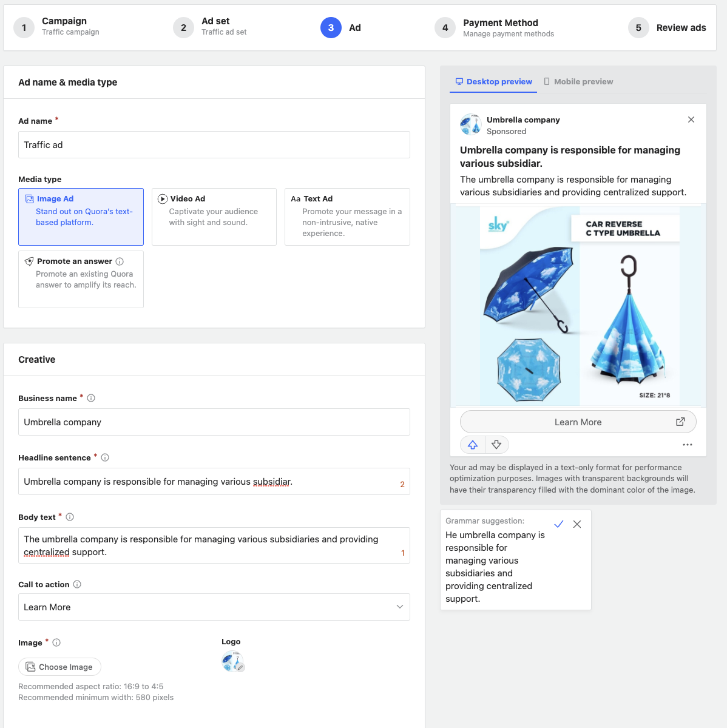Show Body text info tooltip
Viewport: 727px width, 728px height.
point(70,517)
